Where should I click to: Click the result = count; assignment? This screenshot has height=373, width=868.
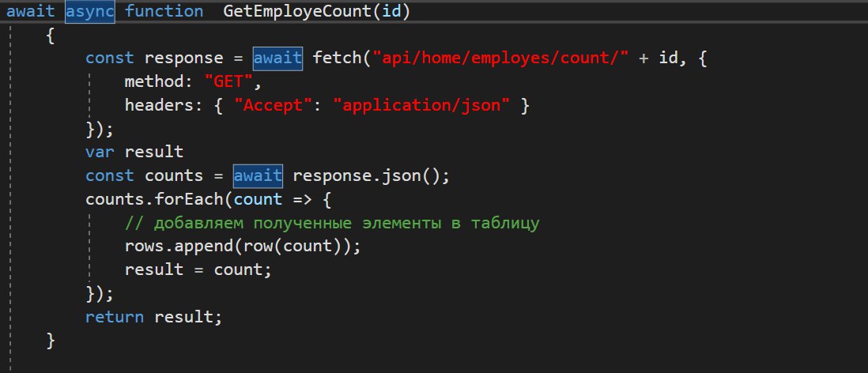(198, 270)
